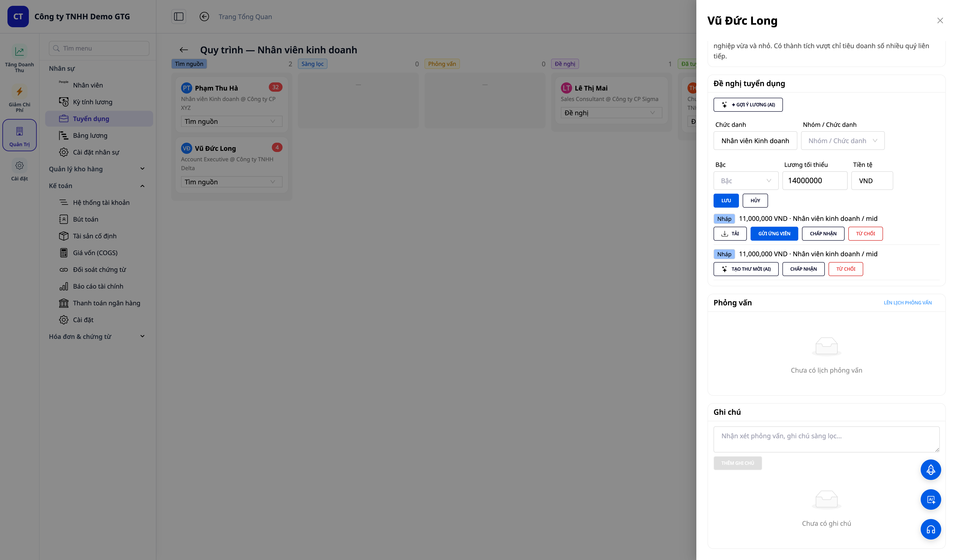
Task: Click the headset support floating button
Action: (930, 529)
